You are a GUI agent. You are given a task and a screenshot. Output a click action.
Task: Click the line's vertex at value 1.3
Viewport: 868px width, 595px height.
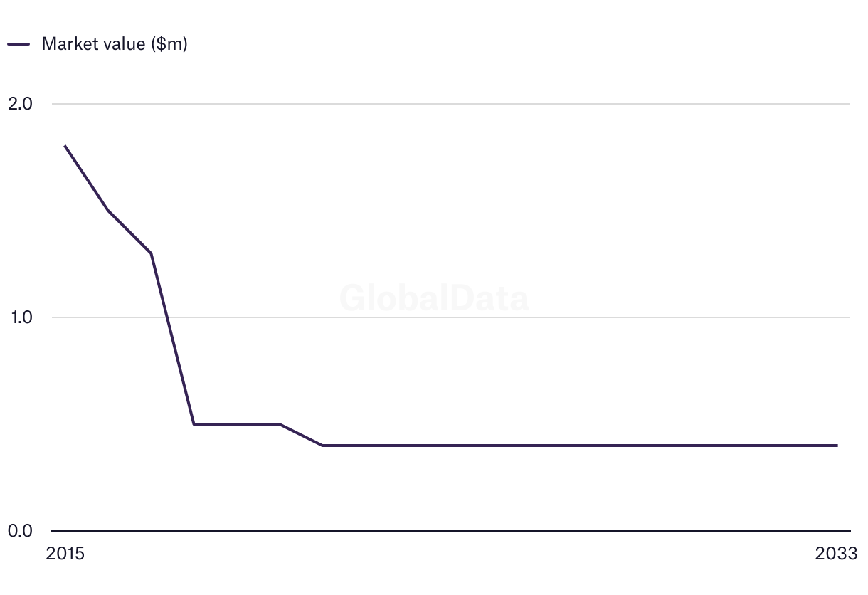[x=151, y=253]
